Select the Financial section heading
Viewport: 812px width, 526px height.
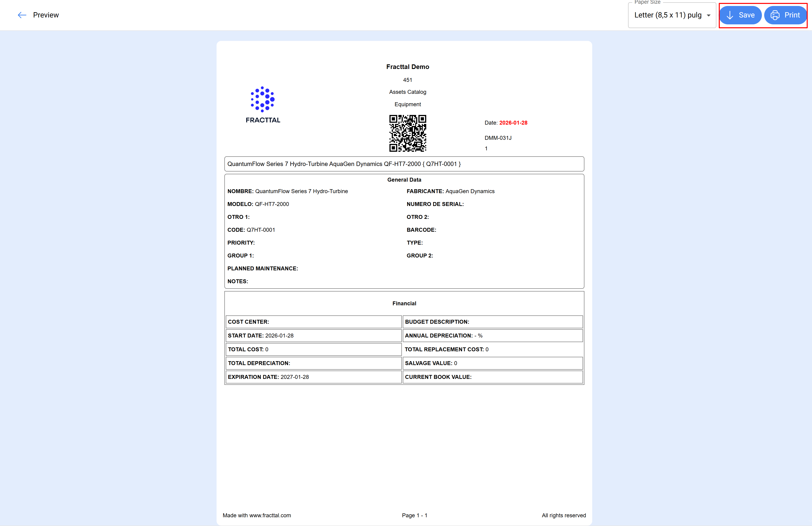click(404, 303)
